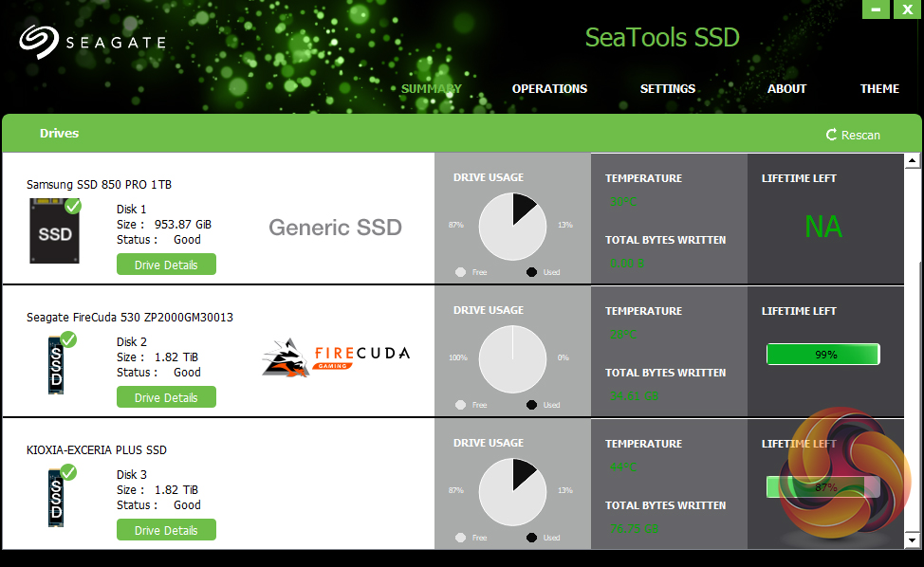Screen dimensions: 924x567
Task: Open Drive Details for Samsung Disk 1
Action: pyautogui.click(x=166, y=265)
